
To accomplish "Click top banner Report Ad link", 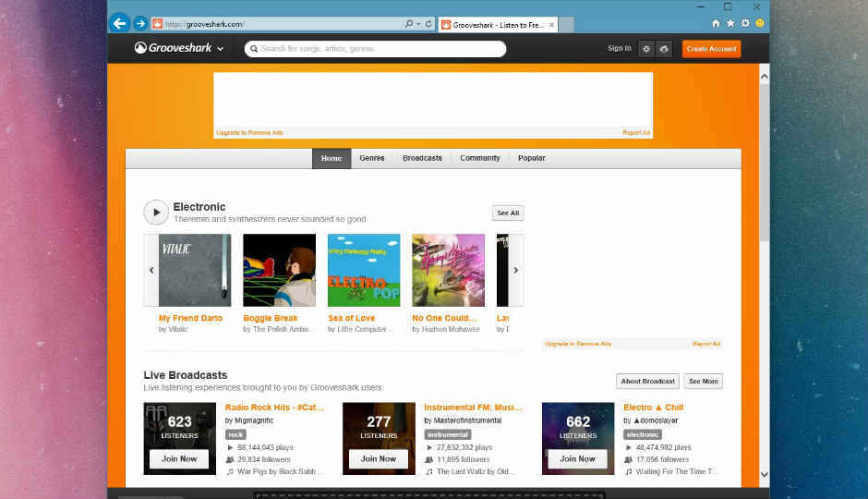I will (636, 133).
